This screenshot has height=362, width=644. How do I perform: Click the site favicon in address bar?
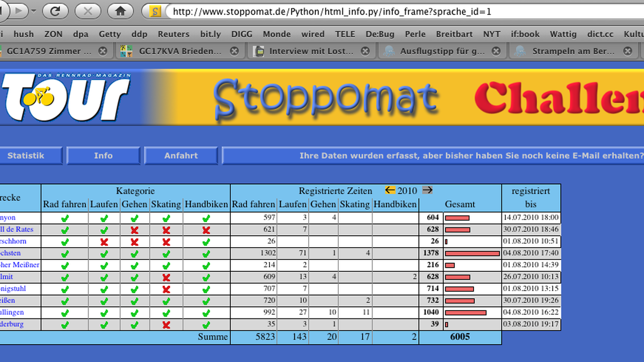click(x=156, y=11)
